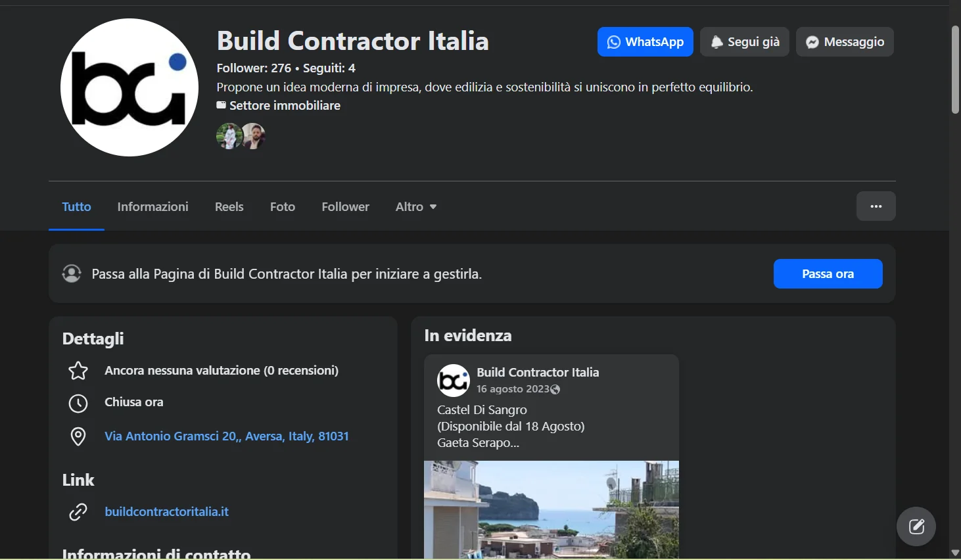Open the Build Contractor Italia profile picture
This screenshot has height=560, width=961.
coord(129,87)
